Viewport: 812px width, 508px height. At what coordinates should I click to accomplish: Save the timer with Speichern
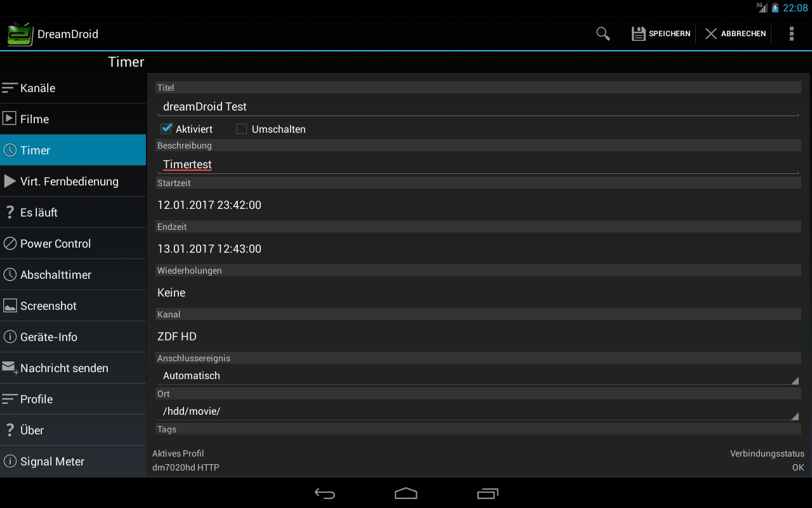[661, 34]
